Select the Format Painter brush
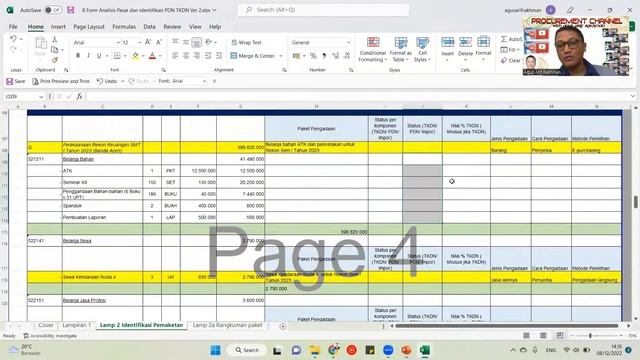Image resolution: width=640 pixels, height=360 pixels. pos(54,60)
